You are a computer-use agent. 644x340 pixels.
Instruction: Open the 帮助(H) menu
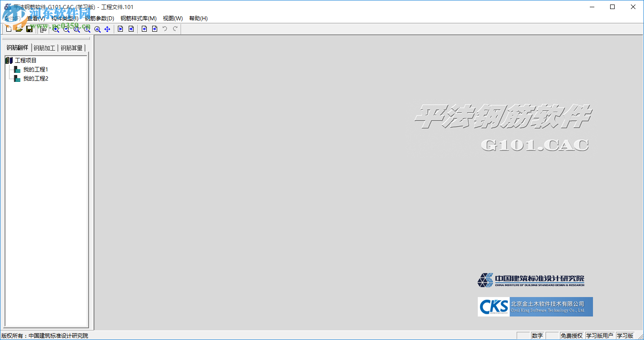[x=198, y=19]
